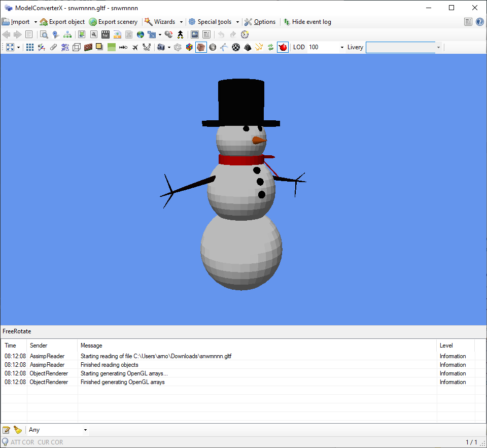Open the LOD 100 dropdown
487x448 pixels.
[342, 47]
